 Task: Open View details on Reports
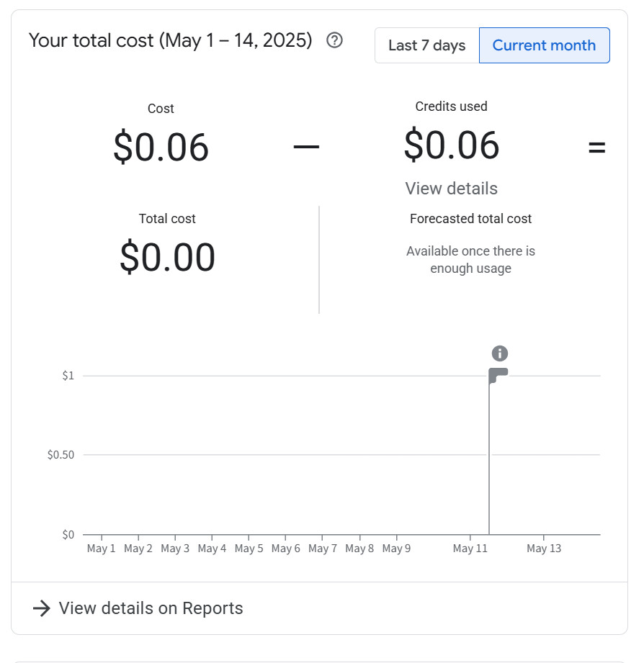pos(151,608)
